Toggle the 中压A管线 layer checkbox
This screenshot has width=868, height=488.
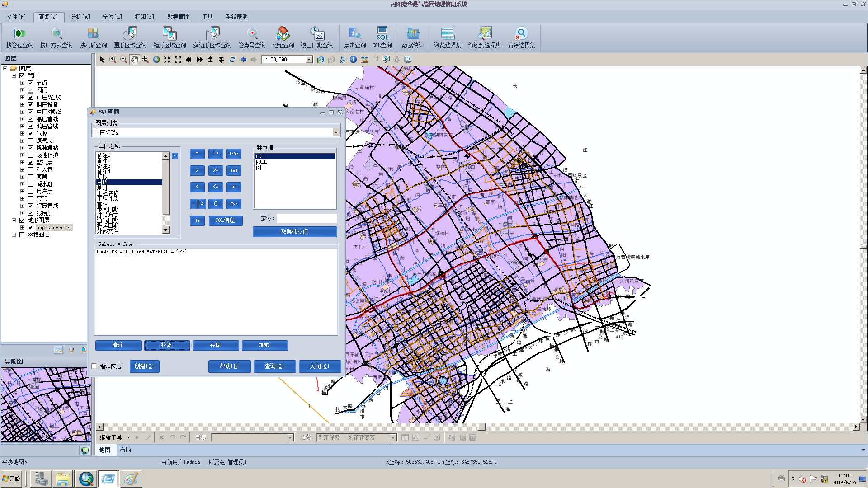pos(31,98)
